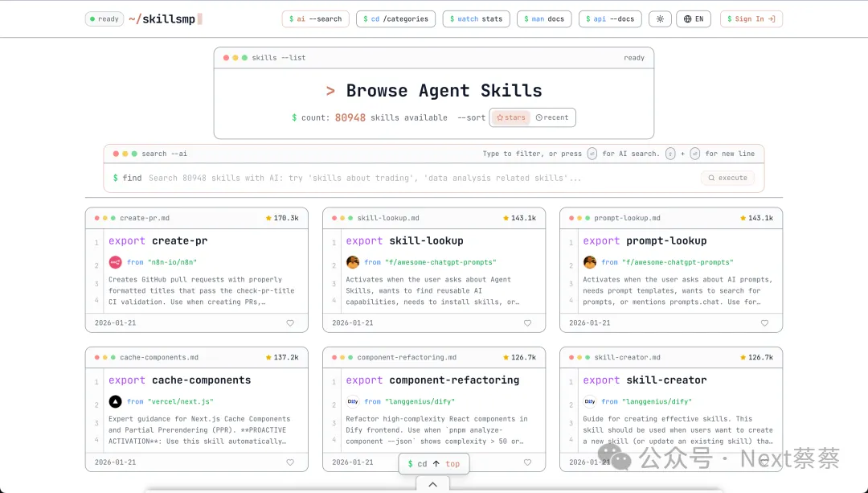Screen dimensions: 868x493
Task: Click the Vercel triangle logo in cache-components card
Action: coord(116,401)
